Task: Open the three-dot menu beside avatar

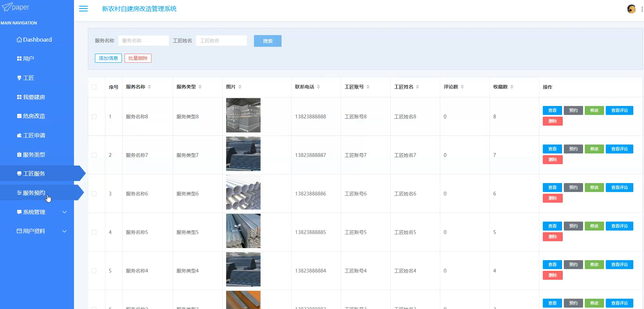Action: point(642,9)
